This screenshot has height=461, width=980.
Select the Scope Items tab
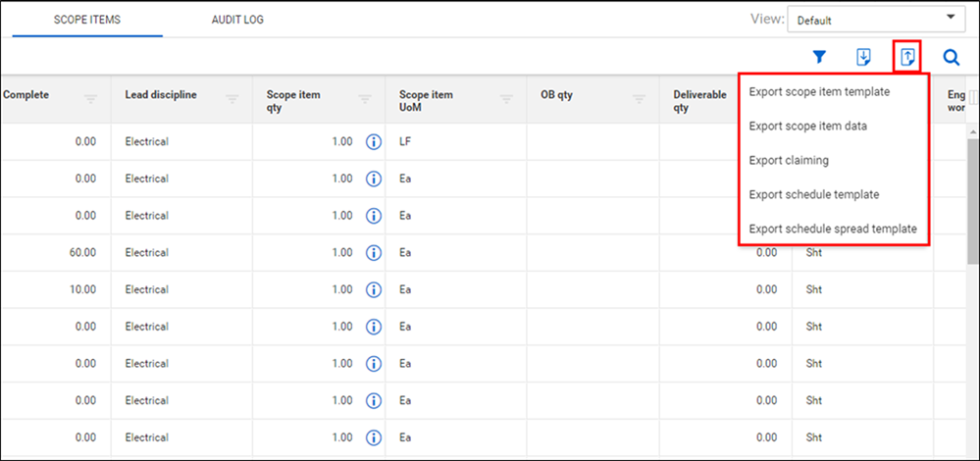(x=88, y=20)
